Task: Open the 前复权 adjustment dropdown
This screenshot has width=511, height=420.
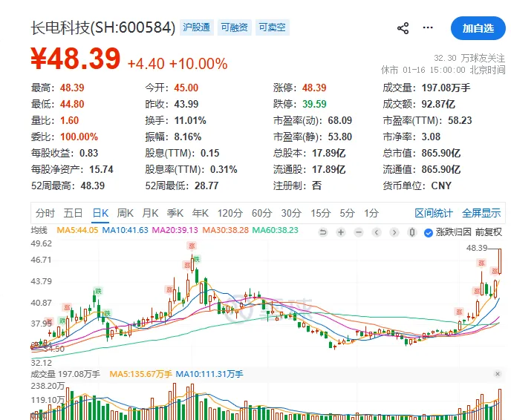Action: [x=489, y=232]
